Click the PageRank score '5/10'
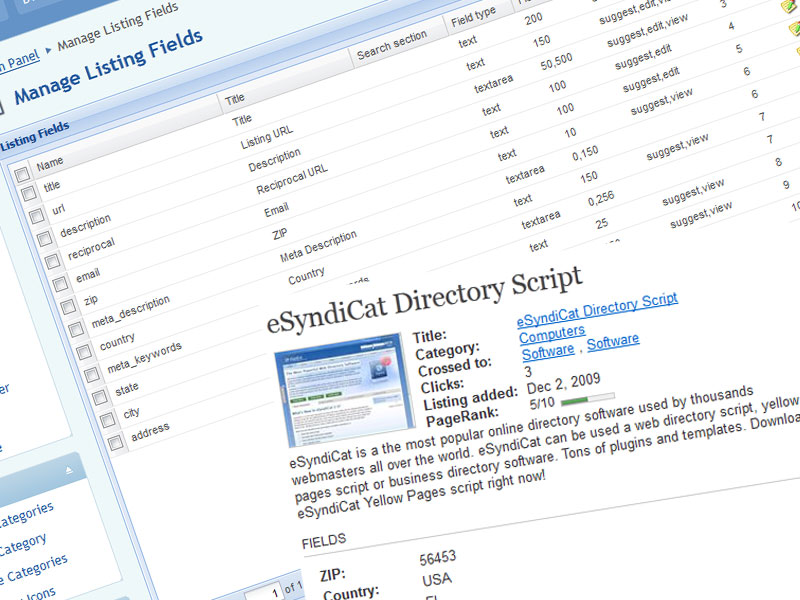 (542, 404)
